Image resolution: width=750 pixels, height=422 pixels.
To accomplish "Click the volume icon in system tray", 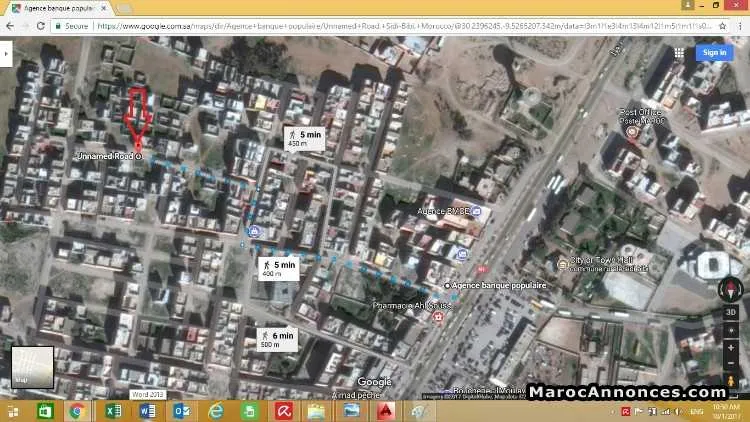I will tap(677, 412).
